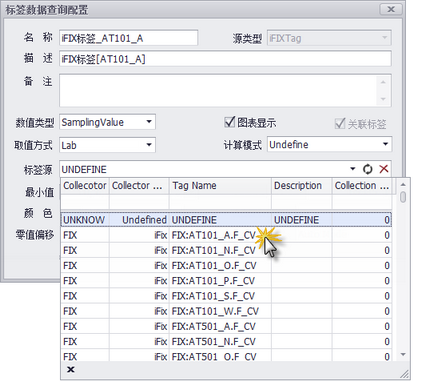Toggle the 图表显示 checkbox
Screen dimensions: 430x382
pyautogui.click(x=230, y=122)
